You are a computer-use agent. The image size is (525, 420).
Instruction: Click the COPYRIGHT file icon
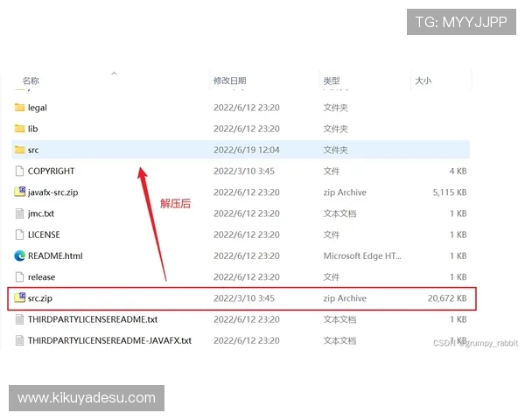20,171
